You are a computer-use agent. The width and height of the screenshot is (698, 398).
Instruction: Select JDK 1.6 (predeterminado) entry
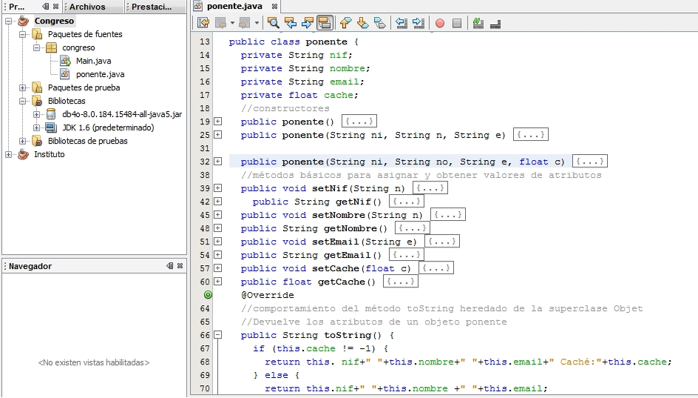(108, 128)
